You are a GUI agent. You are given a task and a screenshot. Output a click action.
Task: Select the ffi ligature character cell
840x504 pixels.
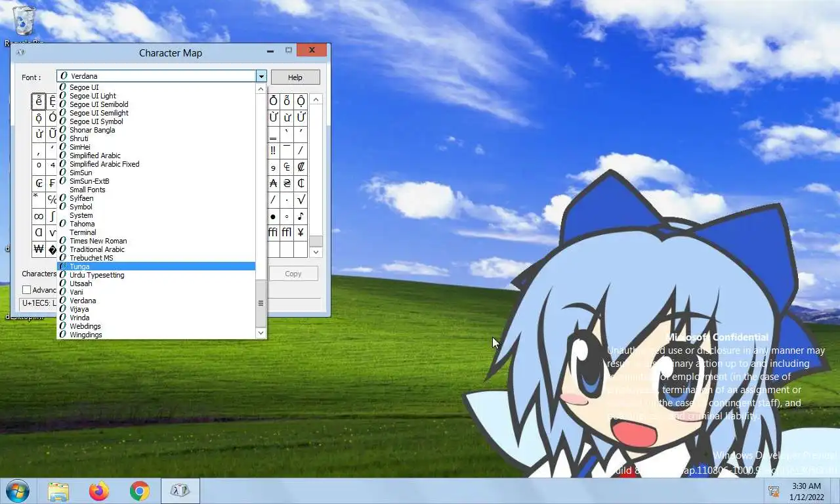click(273, 232)
